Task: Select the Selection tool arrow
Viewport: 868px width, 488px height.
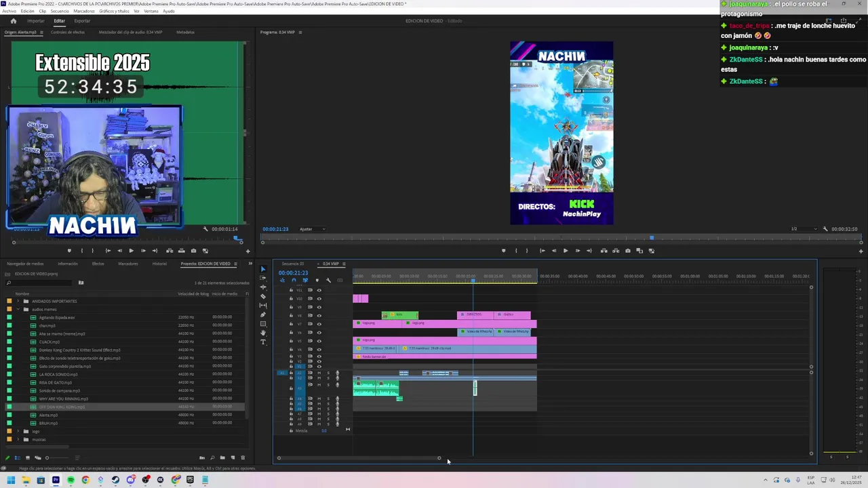Action: (263, 269)
